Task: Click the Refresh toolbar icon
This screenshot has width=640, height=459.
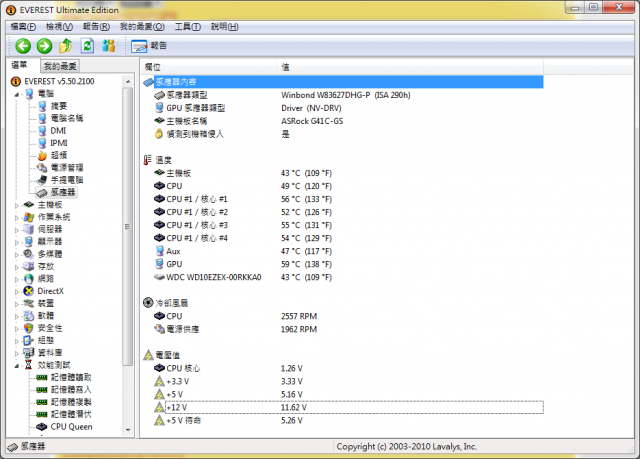Action: (x=87, y=46)
